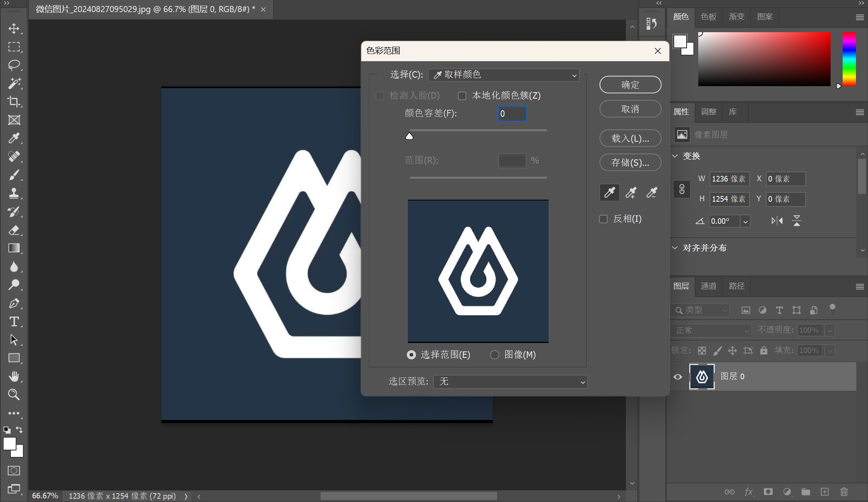Click the Subtract from Sample eyedropper

pos(652,193)
